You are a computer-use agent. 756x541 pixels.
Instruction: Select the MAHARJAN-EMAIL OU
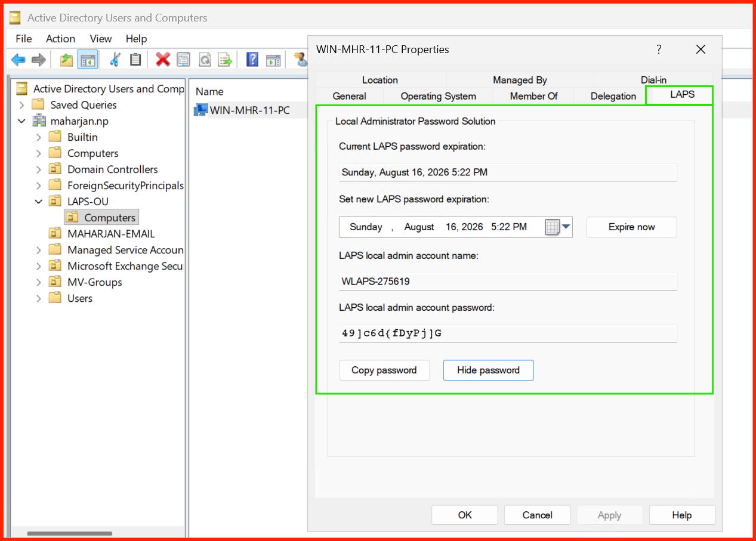(x=111, y=234)
